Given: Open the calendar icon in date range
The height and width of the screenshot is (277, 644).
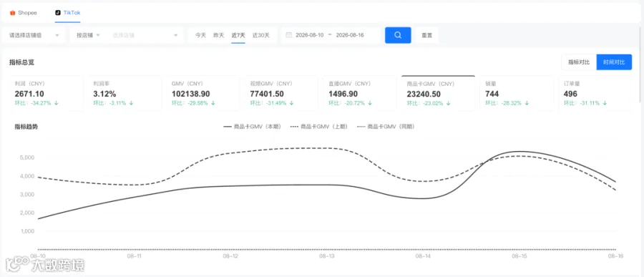Looking at the screenshot, I should pos(288,35).
